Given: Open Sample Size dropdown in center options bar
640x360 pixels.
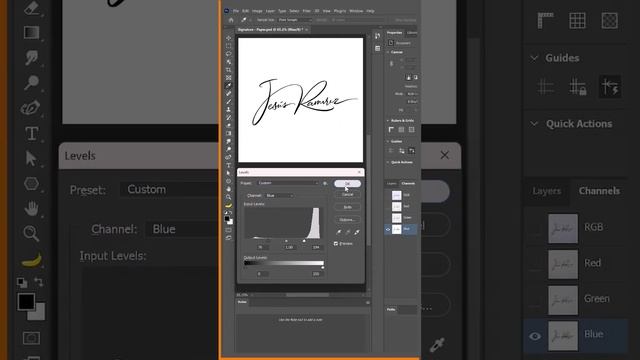Looking at the screenshot, I should click(x=295, y=20).
